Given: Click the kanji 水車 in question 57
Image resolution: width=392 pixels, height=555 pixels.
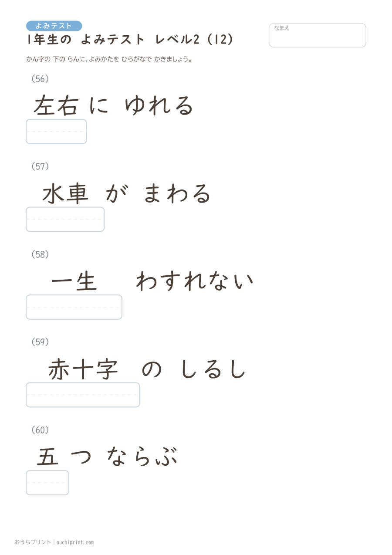Looking at the screenshot, I should [x=65, y=194].
